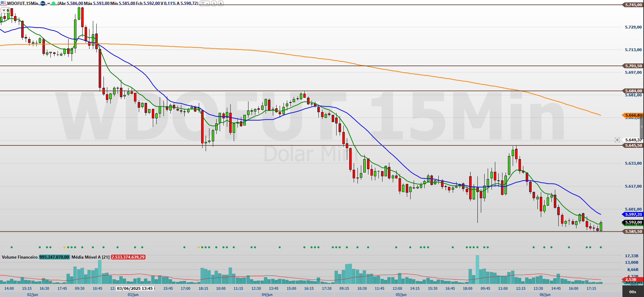This screenshot has height=297, width=644.
Task: Click the green connection status circle
Action: pos(53,3)
